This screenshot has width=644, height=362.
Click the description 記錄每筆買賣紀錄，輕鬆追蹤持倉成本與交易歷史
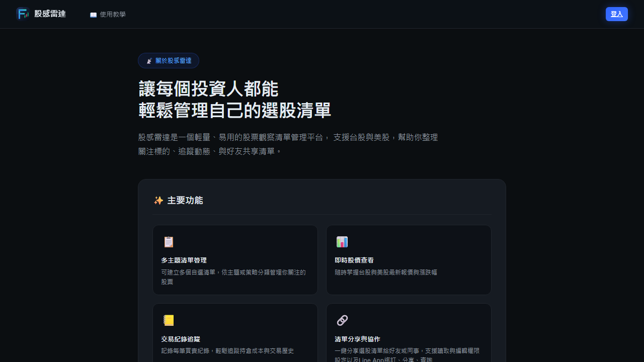[227, 351]
